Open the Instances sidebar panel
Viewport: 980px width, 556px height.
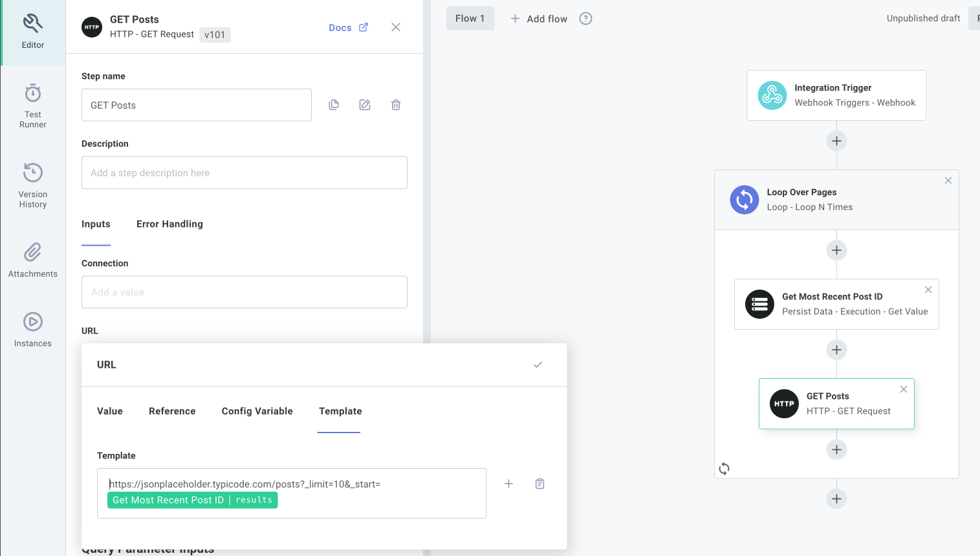pyautogui.click(x=33, y=330)
